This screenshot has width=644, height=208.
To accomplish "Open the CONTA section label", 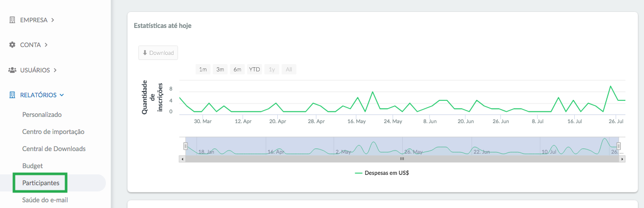I will [30, 45].
